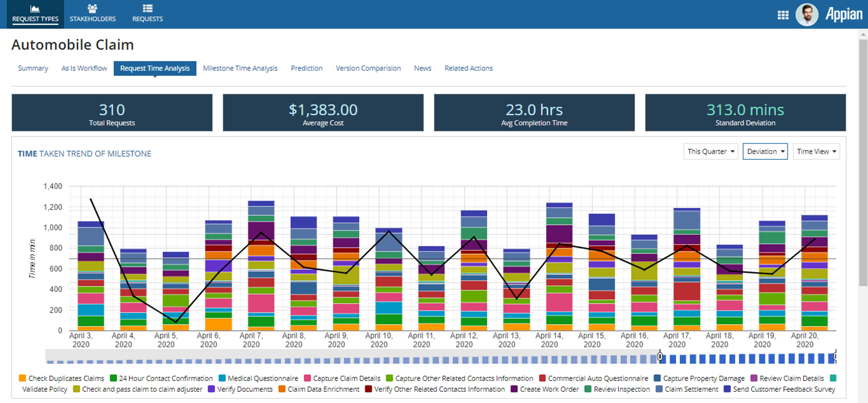Click the Appian logo
The height and width of the screenshot is (403, 868).
click(x=844, y=14)
